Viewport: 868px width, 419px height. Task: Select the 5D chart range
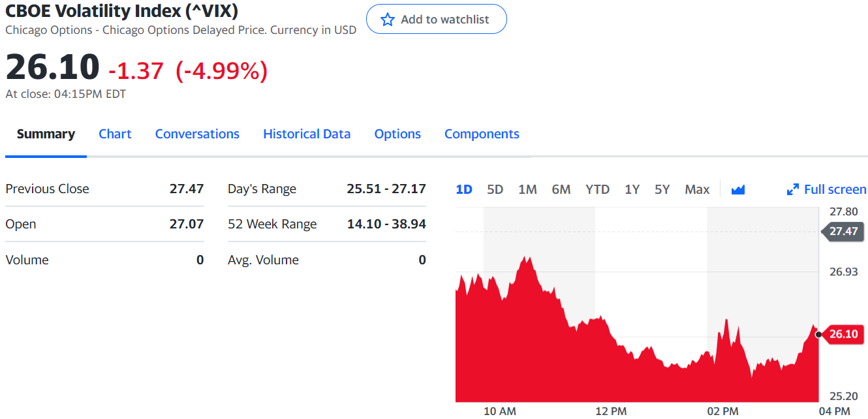tap(495, 189)
